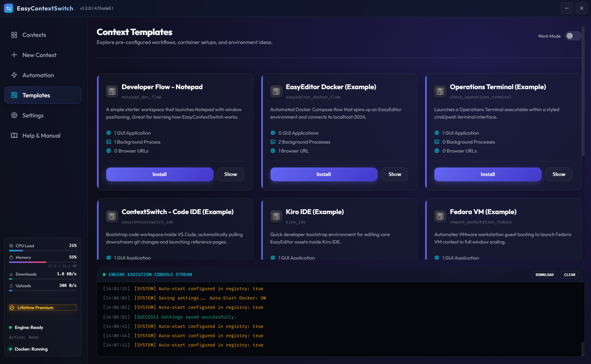The height and width of the screenshot is (364, 591).
Task: Click the Lifetime Premium checkmark icon
Action: [12, 308]
